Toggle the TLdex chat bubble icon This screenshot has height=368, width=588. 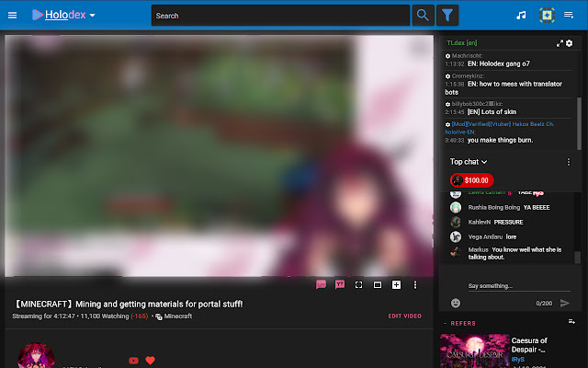click(321, 285)
